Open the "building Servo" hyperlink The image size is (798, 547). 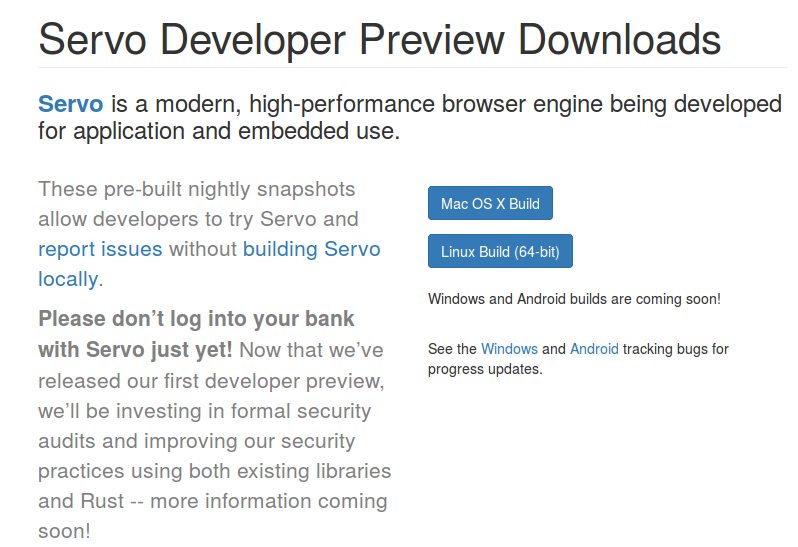pyautogui.click(x=311, y=249)
